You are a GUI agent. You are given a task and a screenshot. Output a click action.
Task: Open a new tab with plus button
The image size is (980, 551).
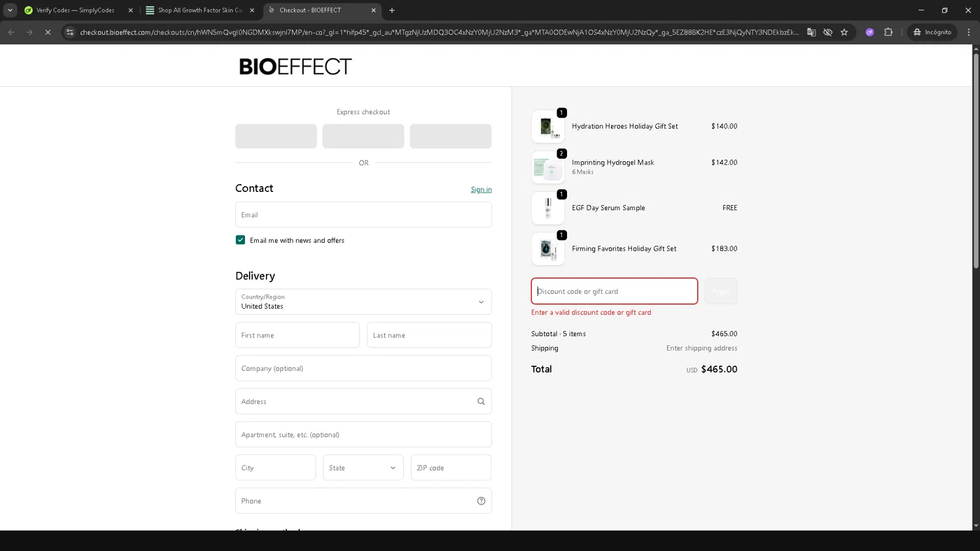(x=392, y=10)
